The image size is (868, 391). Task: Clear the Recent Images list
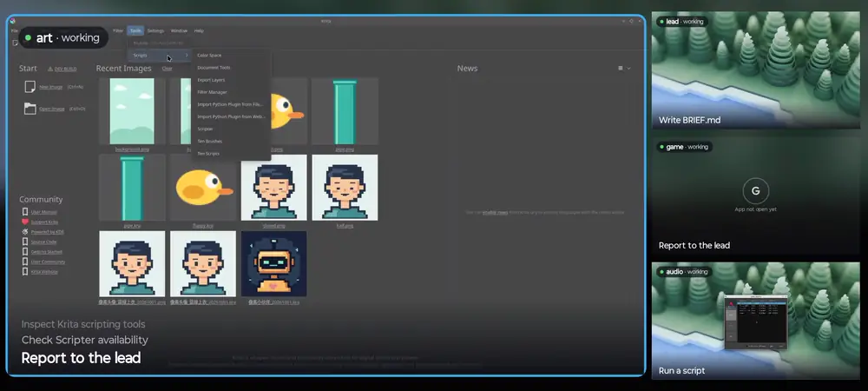pos(168,69)
